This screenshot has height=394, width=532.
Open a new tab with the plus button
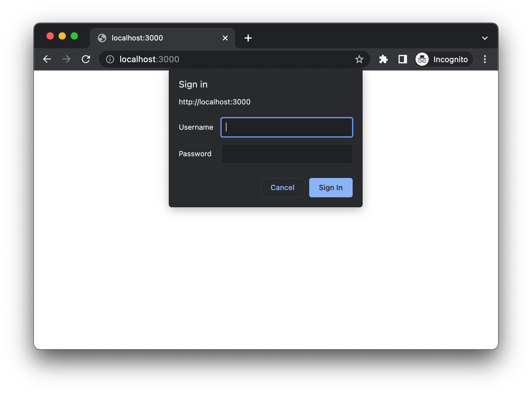[248, 38]
